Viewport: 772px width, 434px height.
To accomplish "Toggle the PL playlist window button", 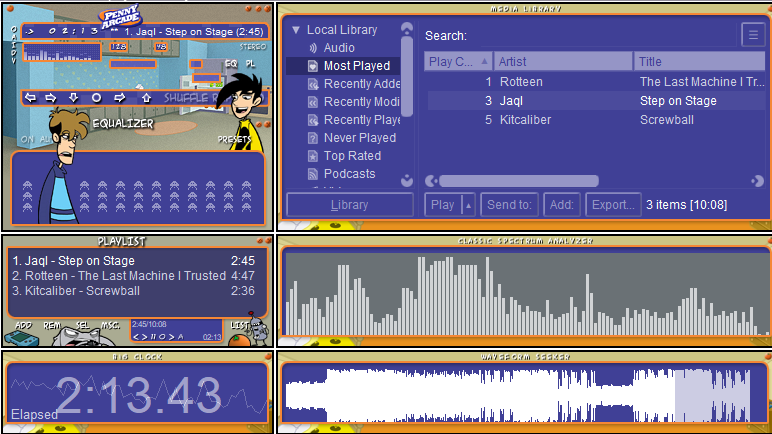I will pos(251,64).
